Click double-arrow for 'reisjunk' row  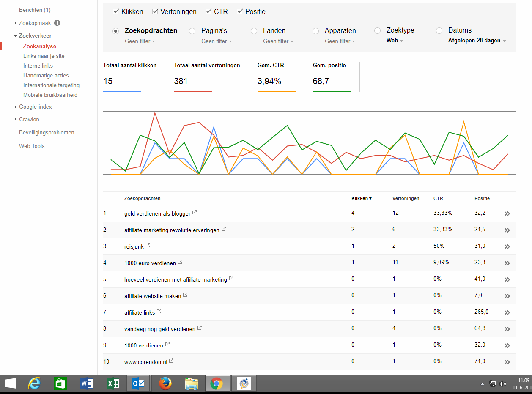507,247
